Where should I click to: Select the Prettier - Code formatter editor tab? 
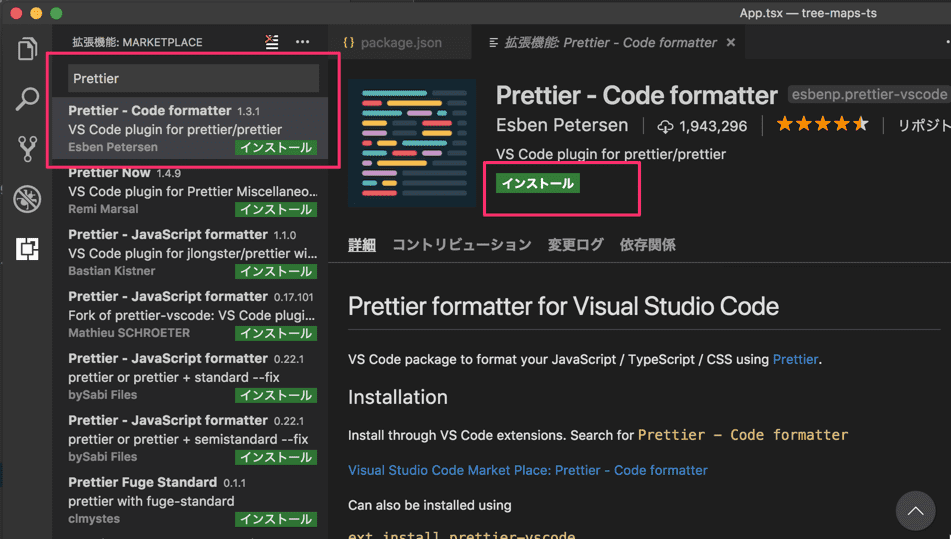tap(610, 42)
